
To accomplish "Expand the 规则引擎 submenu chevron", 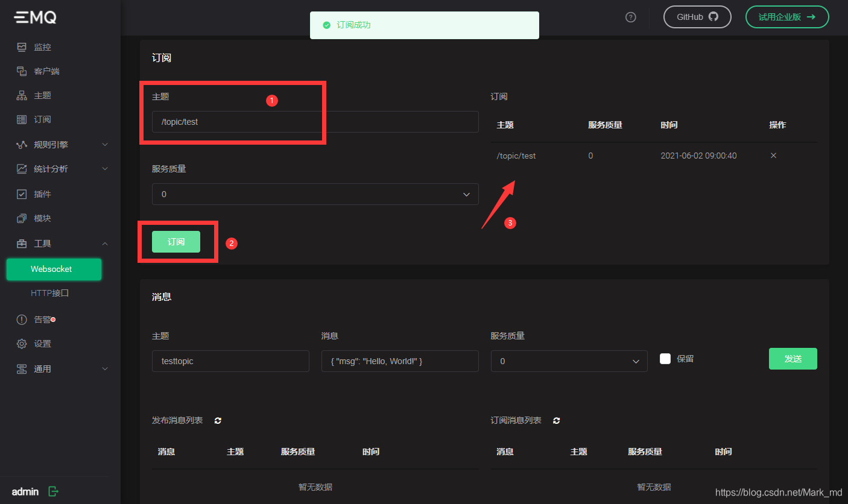I will click(105, 145).
